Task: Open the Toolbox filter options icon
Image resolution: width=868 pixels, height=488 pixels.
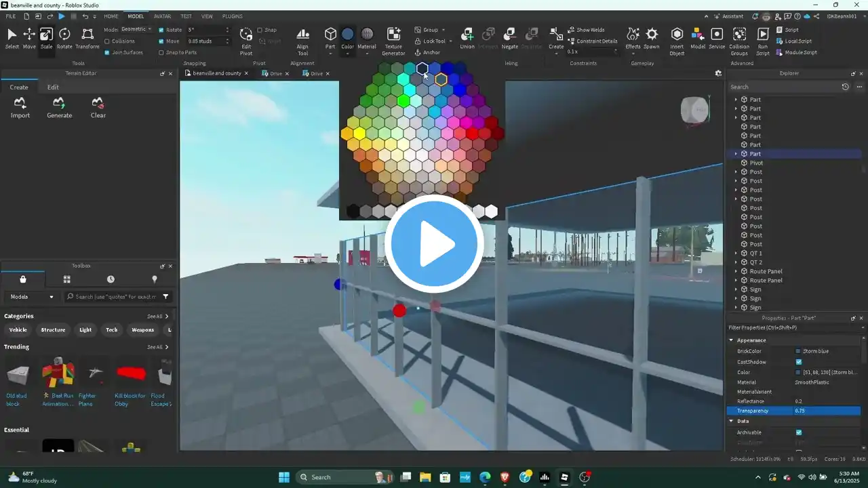Action: coord(166,296)
